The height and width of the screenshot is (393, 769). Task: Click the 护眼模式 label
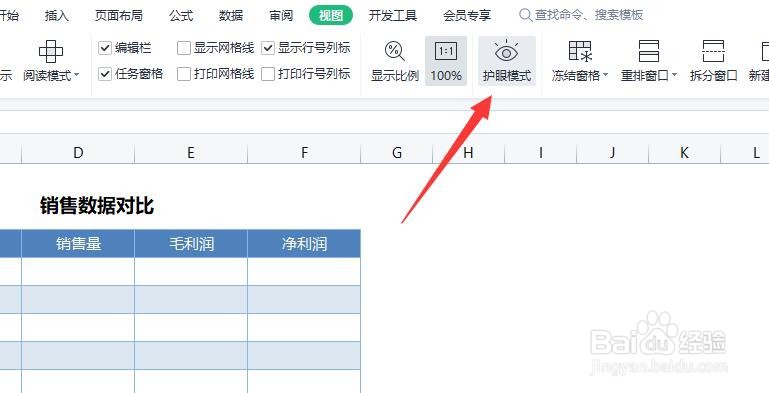[507, 76]
